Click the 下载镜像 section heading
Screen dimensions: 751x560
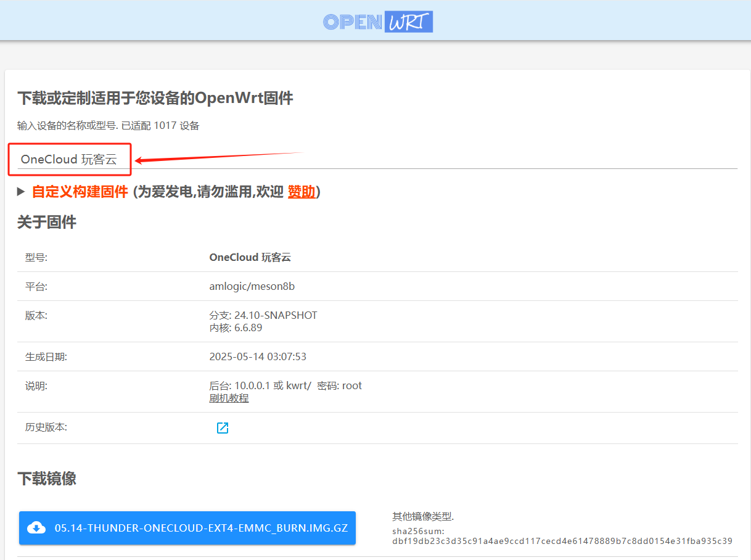(47, 479)
